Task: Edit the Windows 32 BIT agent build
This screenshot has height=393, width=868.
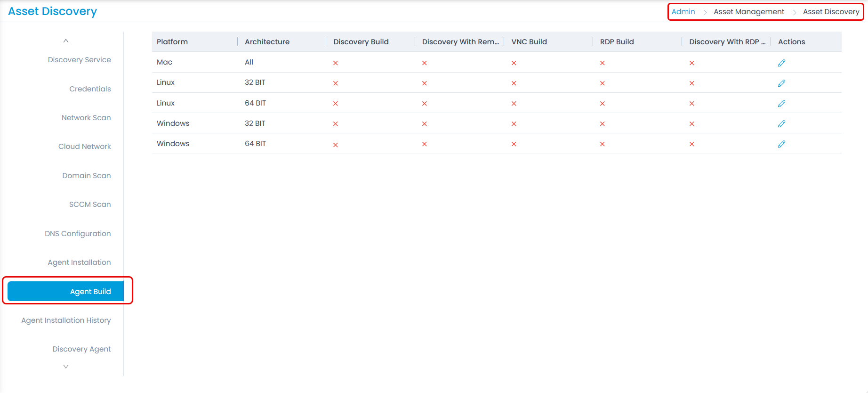Action: (x=781, y=123)
